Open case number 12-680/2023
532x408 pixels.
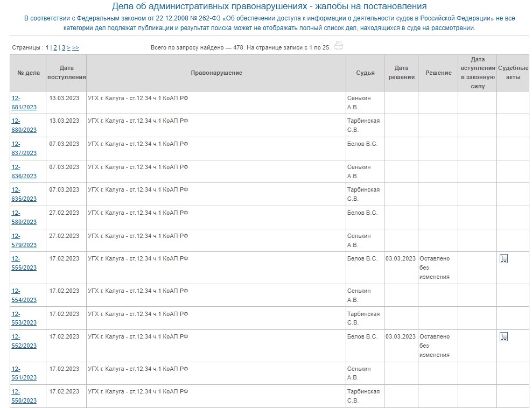(x=24, y=125)
